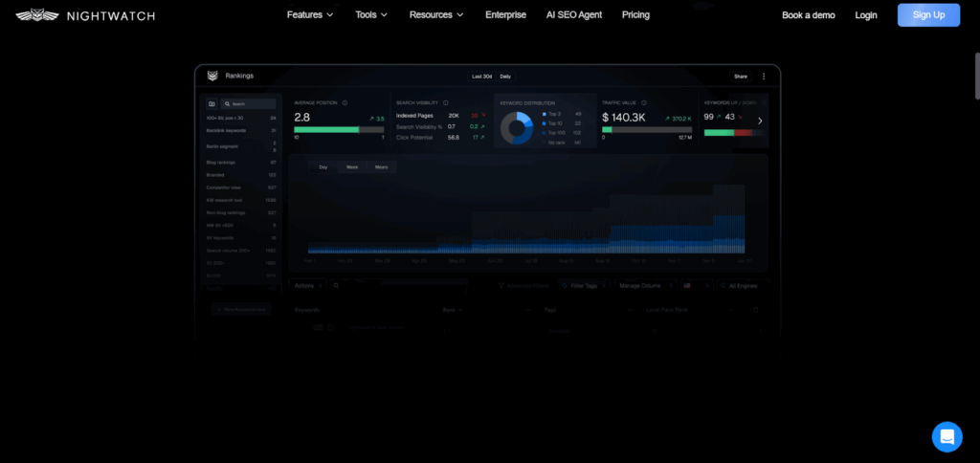Click the info icon beside Search Visibility
This screenshot has height=463, width=980.
point(446,102)
